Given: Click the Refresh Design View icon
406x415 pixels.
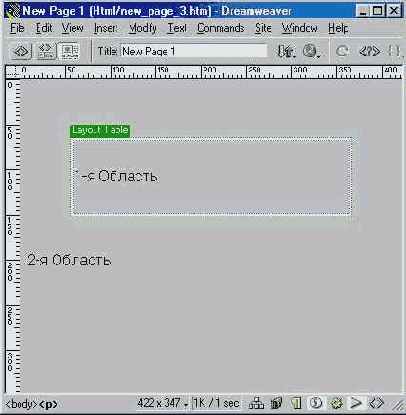Looking at the screenshot, I should pyautogui.click(x=342, y=51).
